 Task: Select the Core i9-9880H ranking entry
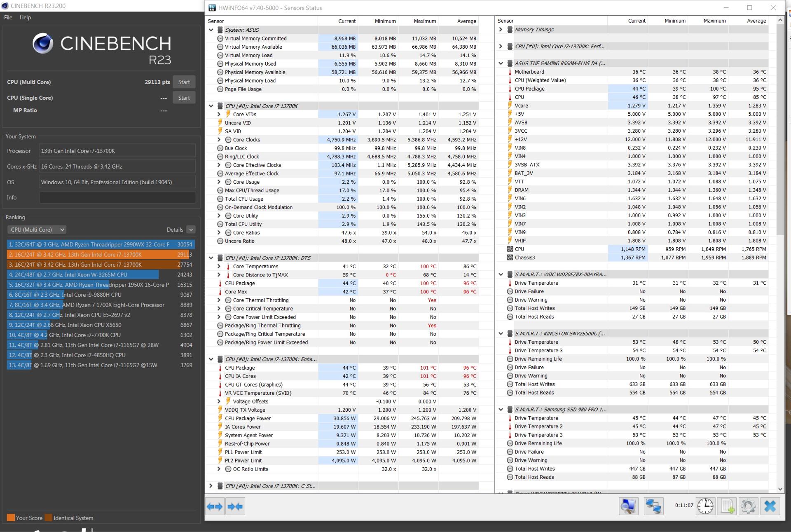pyautogui.click(x=101, y=295)
